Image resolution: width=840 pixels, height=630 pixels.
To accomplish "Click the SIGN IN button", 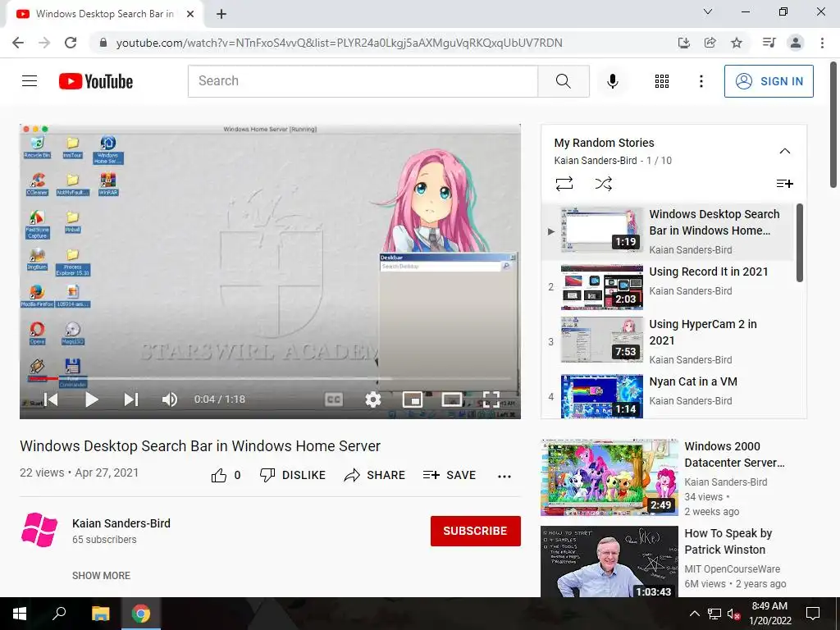I will pyautogui.click(x=768, y=81).
